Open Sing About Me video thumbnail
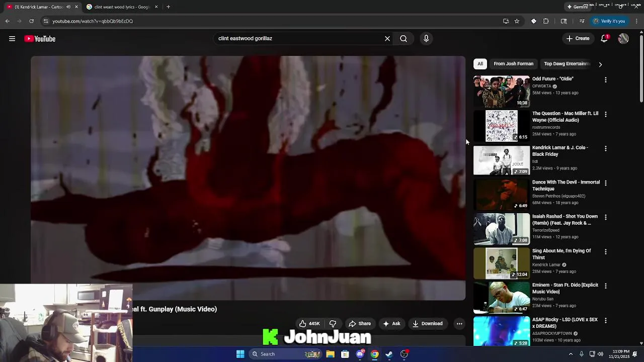The height and width of the screenshot is (362, 644). 502,263
